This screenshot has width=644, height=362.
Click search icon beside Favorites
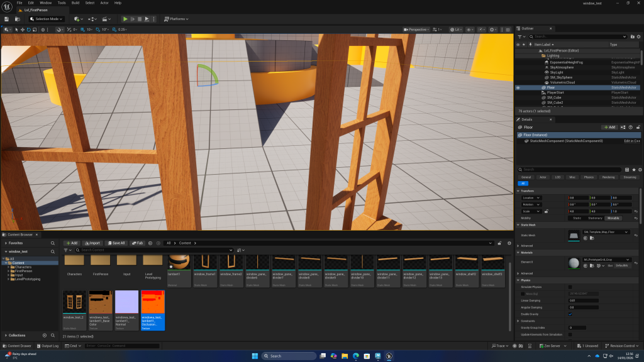click(53, 243)
